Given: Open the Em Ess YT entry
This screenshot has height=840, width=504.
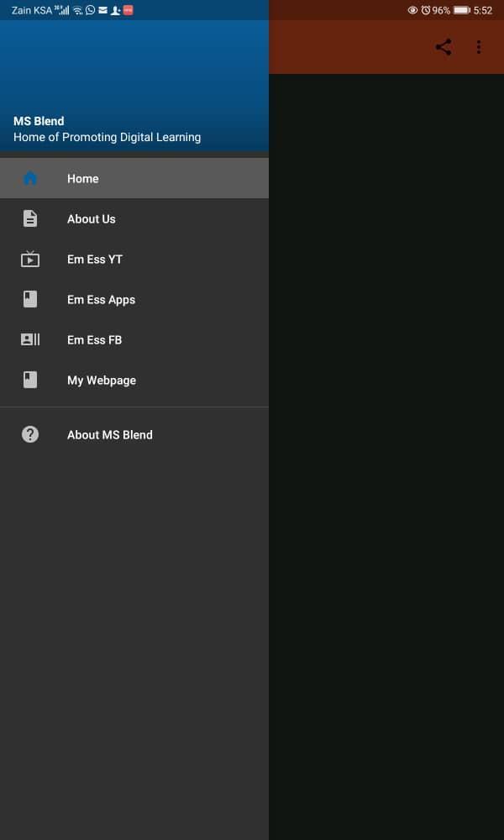Looking at the screenshot, I should (134, 259).
